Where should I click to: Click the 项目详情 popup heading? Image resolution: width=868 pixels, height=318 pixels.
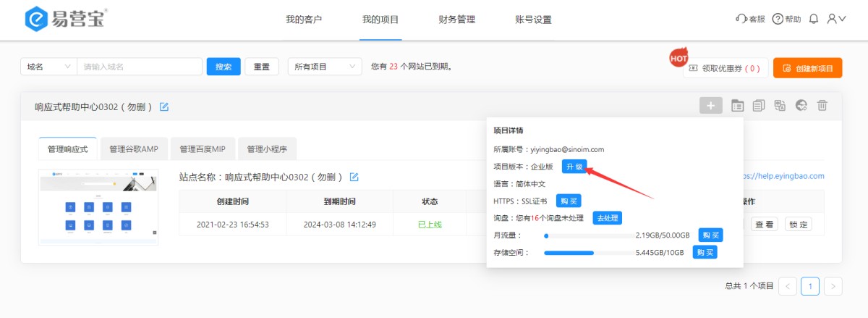click(508, 130)
